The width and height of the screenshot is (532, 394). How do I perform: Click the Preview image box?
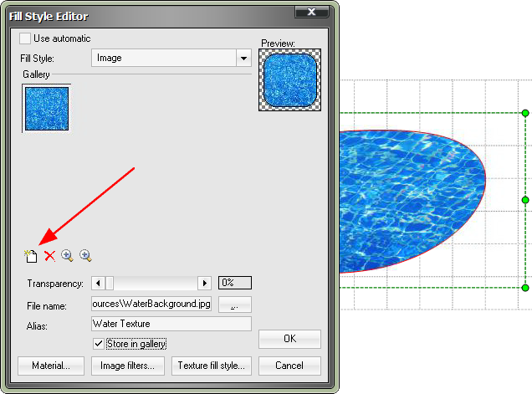pos(289,79)
